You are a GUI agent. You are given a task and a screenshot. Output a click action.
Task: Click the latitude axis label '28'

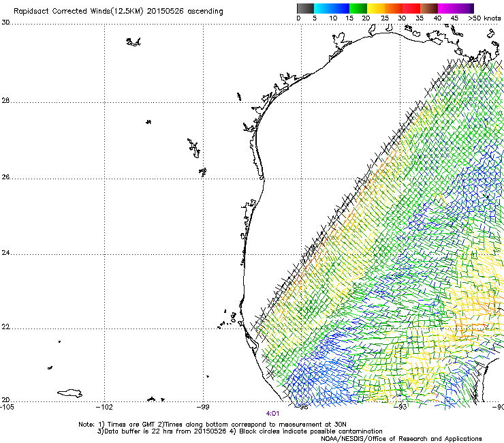5,101
